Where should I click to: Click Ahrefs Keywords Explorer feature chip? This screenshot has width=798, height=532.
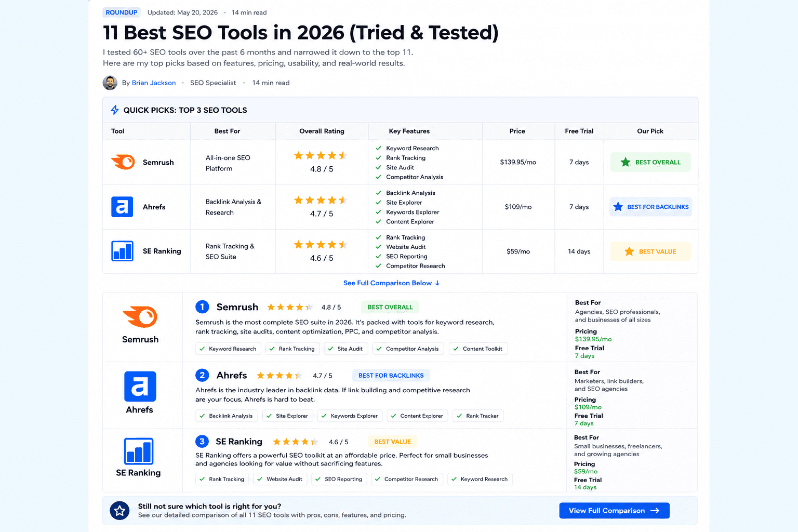click(350, 416)
